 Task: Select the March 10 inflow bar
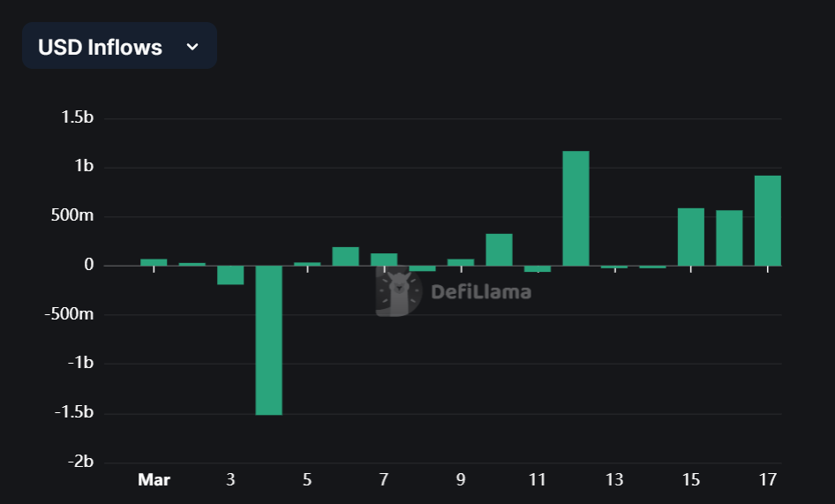499,249
